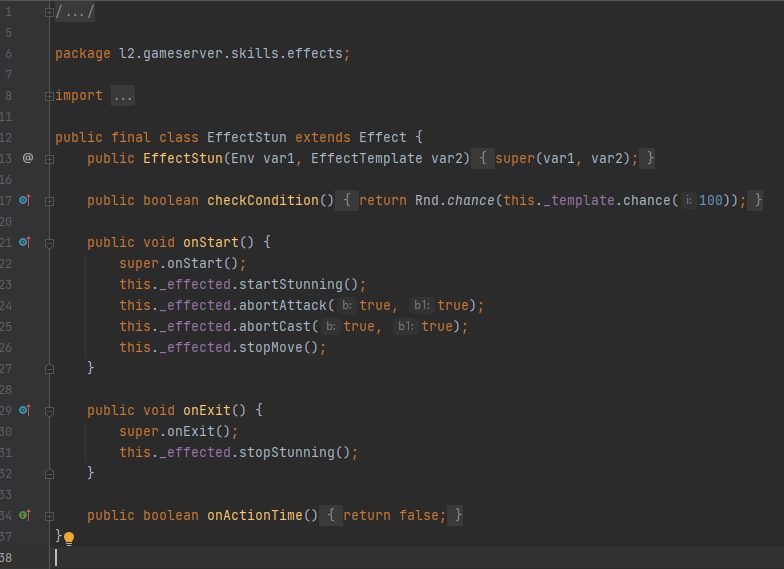Expand the EffectStun constructor fold marker
This screenshot has height=569, width=784.
point(49,159)
